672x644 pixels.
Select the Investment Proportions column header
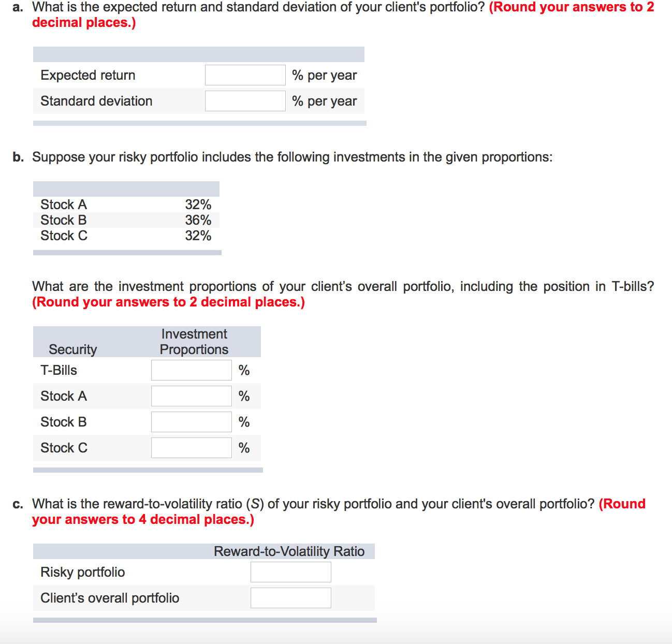[194, 341]
